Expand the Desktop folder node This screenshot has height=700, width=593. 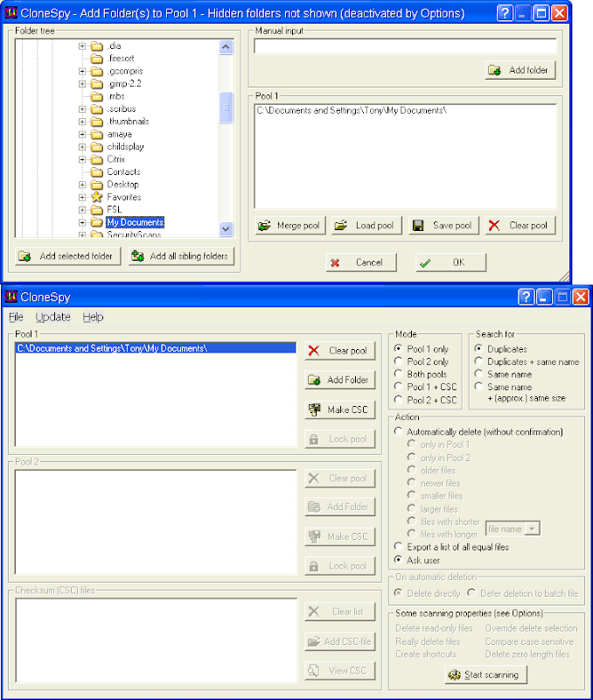82,185
